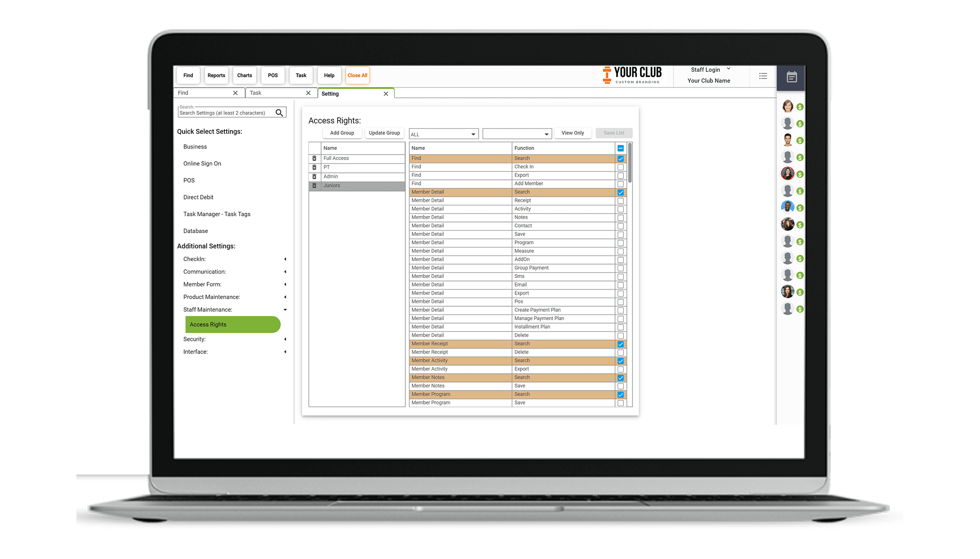Viewport: 980px width, 559px height.
Task: Click the Settings search input field
Action: (x=226, y=112)
